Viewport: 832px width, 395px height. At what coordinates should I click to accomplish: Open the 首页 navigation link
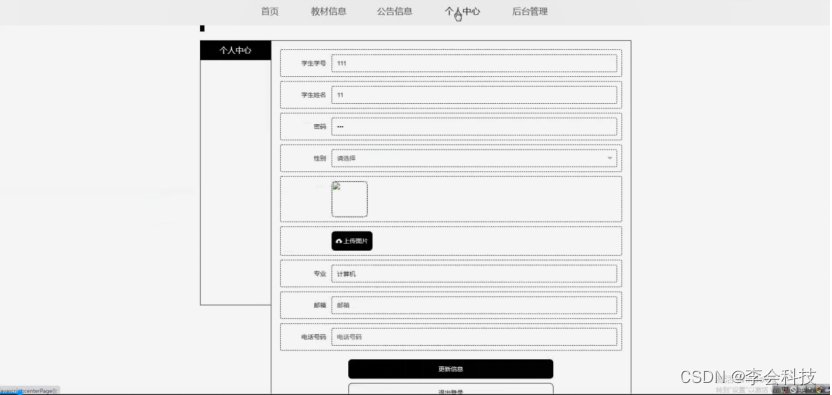[x=270, y=11]
